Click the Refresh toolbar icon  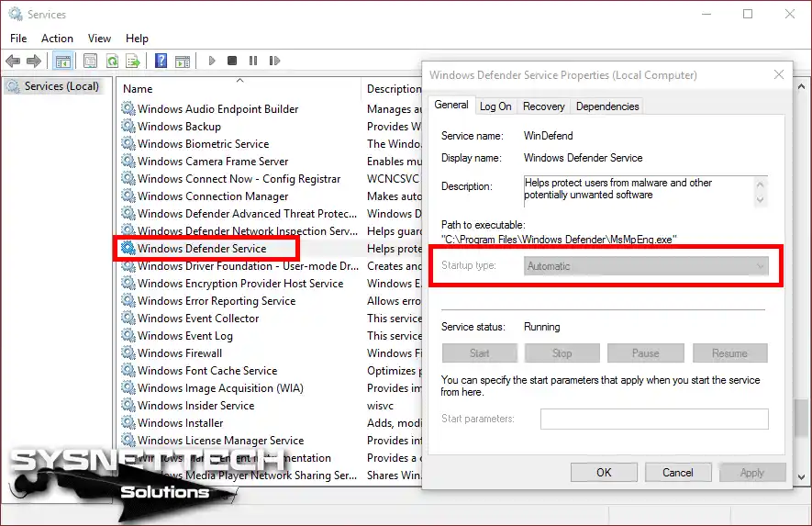pos(112,62)
